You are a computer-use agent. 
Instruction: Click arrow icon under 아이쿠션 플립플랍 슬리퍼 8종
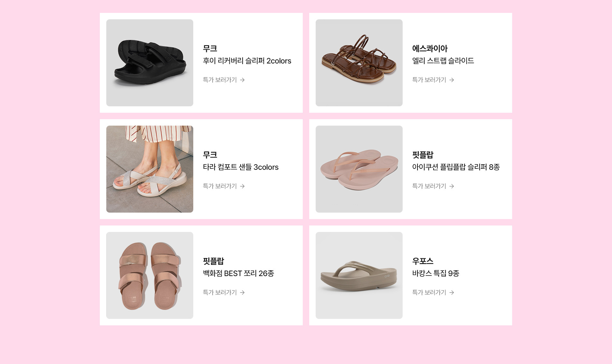[x=452, y=186]
